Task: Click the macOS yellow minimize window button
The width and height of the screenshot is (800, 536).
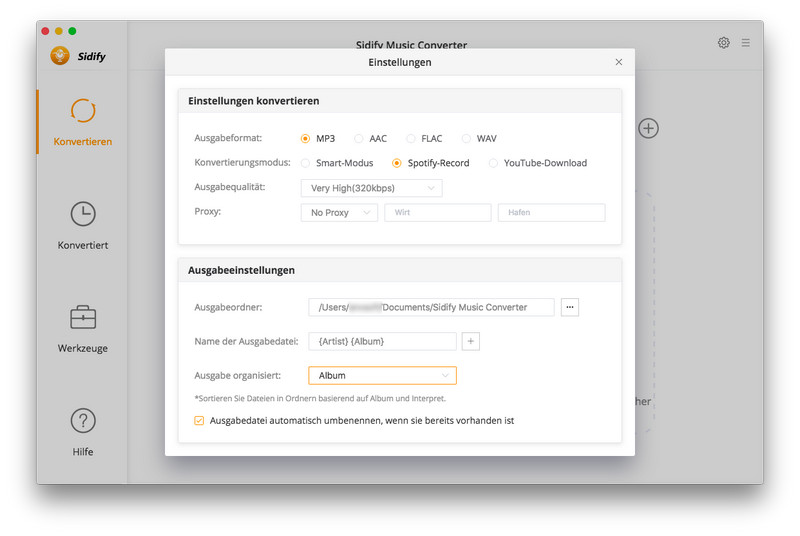Action: (x=59, y=31)
